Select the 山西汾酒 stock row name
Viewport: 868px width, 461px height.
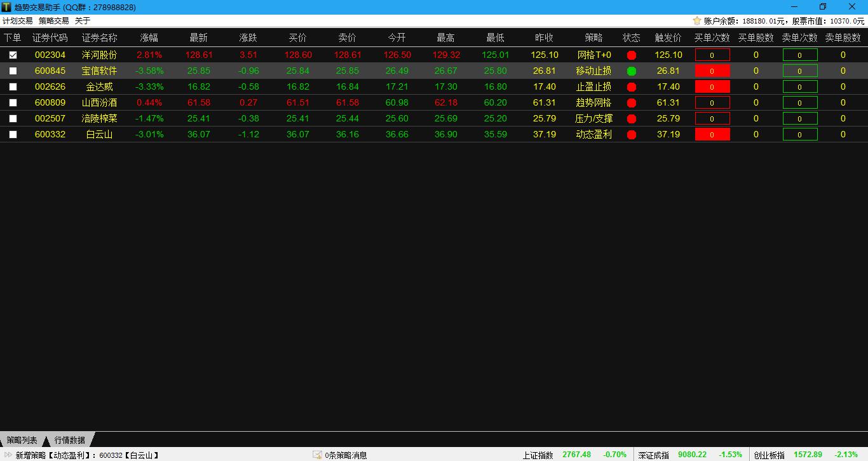click(100, 103)
